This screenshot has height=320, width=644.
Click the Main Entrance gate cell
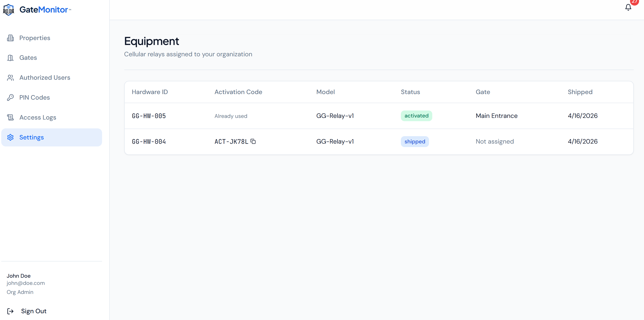point(497,116)
